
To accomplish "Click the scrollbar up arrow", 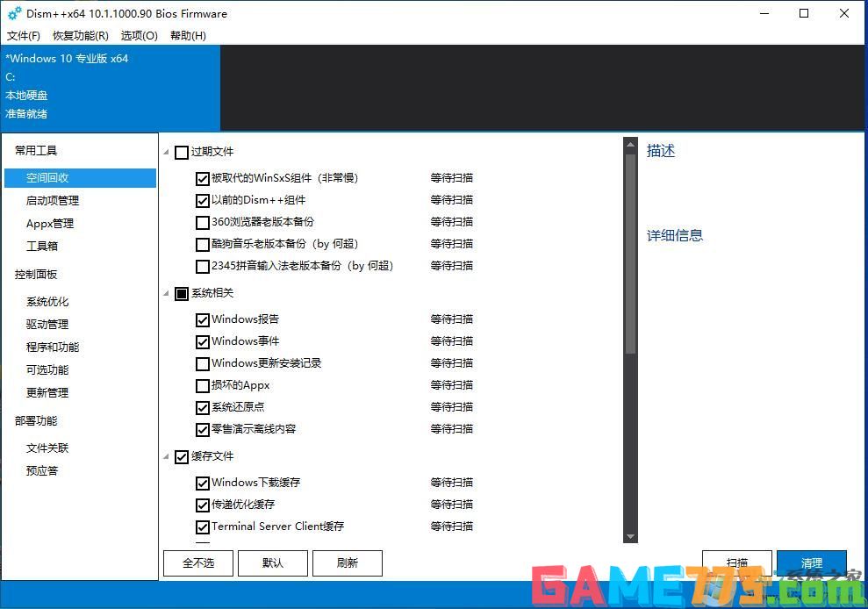I will click(630, 145).
